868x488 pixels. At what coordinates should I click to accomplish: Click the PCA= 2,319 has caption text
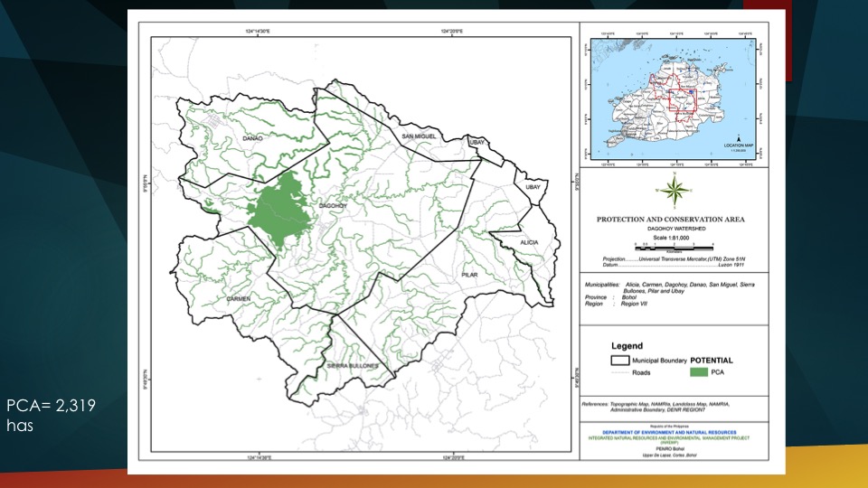[51, 415]
